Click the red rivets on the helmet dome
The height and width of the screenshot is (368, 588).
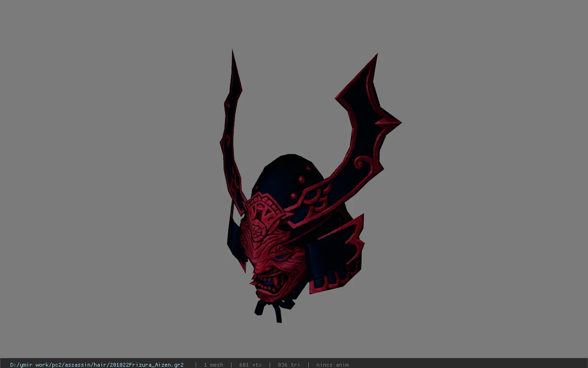[x=301, y=180]
